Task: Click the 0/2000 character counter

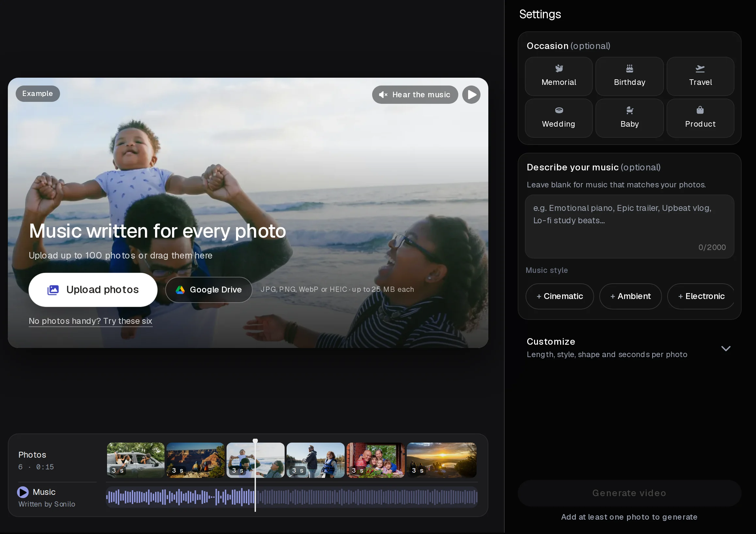Action: pyautogui.click(x=712, y=247)
